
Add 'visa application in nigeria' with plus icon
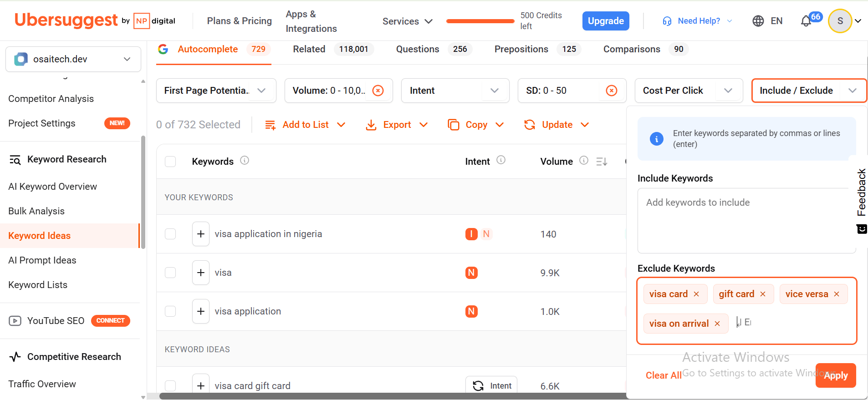201,234
